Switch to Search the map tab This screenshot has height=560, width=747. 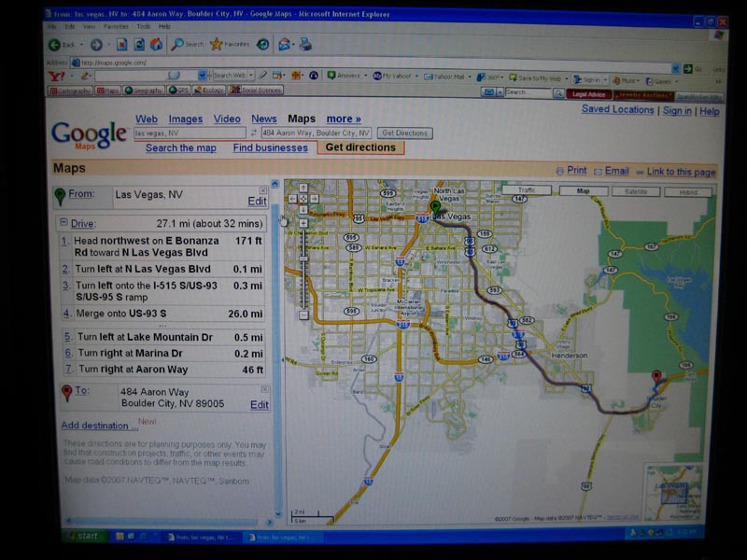[181, 147]
